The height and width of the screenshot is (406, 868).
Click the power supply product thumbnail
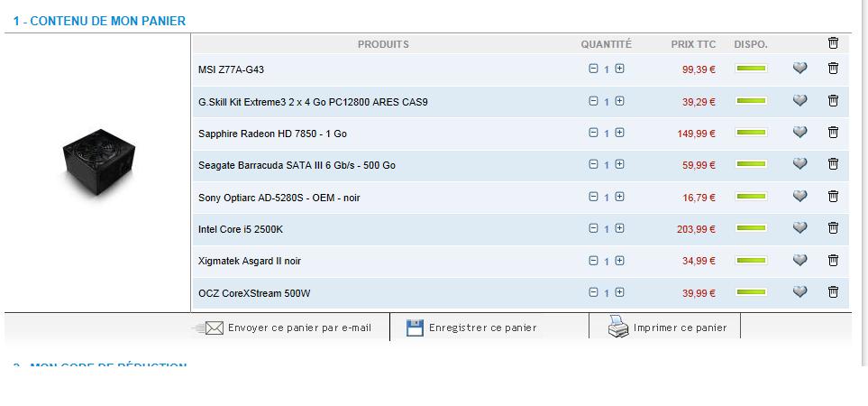[97, 169]
